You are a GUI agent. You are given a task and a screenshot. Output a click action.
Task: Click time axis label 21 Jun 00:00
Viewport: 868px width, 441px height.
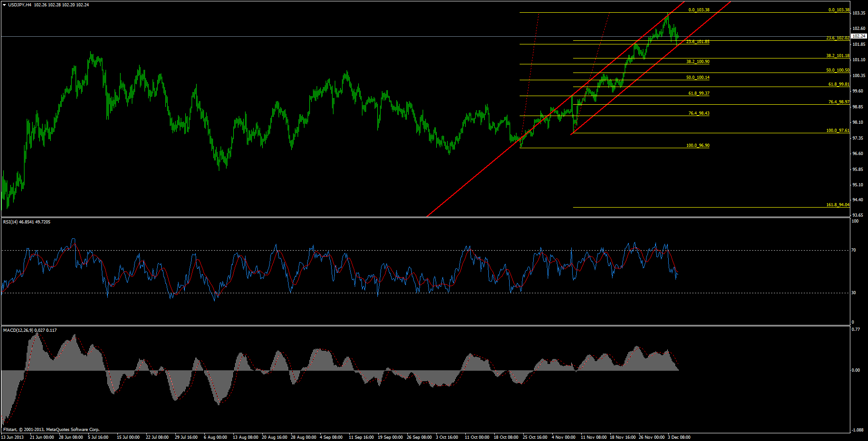42,437
